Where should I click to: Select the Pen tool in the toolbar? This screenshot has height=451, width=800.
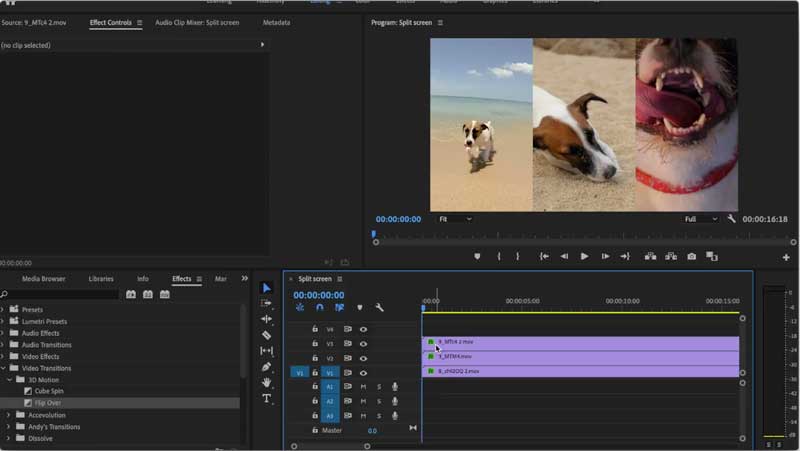click(x=267, y=367)
